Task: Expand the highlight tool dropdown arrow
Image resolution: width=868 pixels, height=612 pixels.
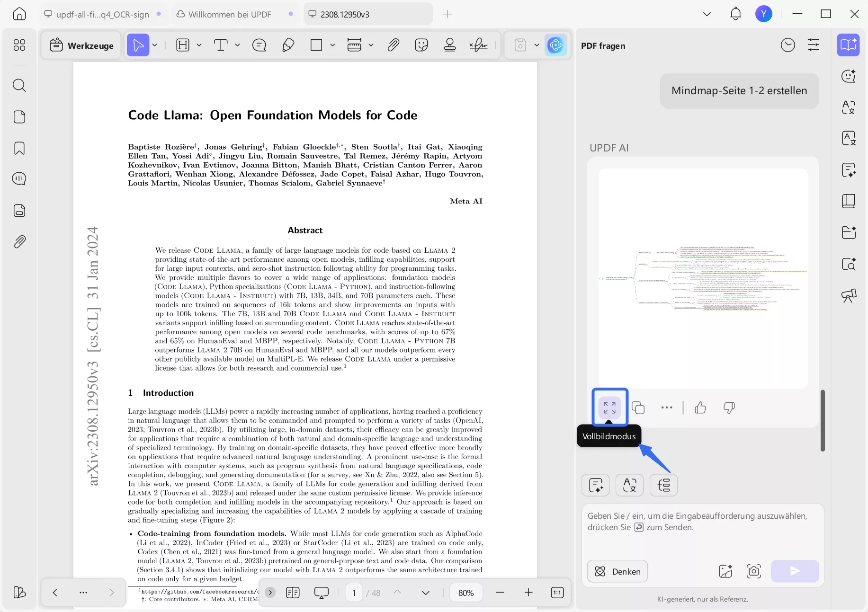Action: 199,45
